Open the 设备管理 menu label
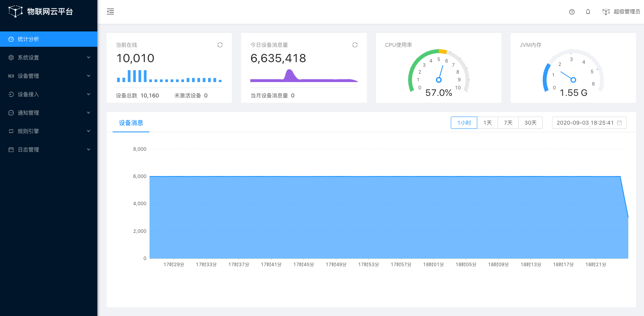The width and height of the screenshot is (644, 316). pyautogui.click(x=28, y=76)
